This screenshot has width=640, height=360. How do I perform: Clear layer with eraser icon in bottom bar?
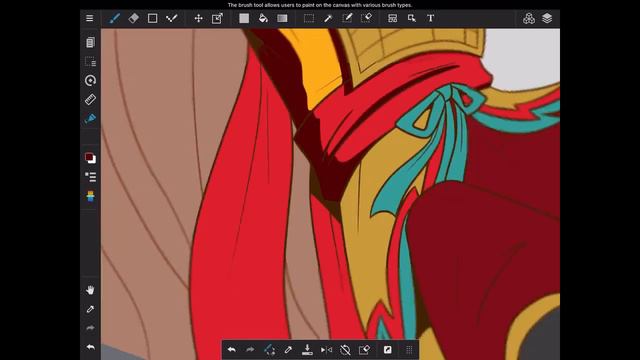[364, 350]
